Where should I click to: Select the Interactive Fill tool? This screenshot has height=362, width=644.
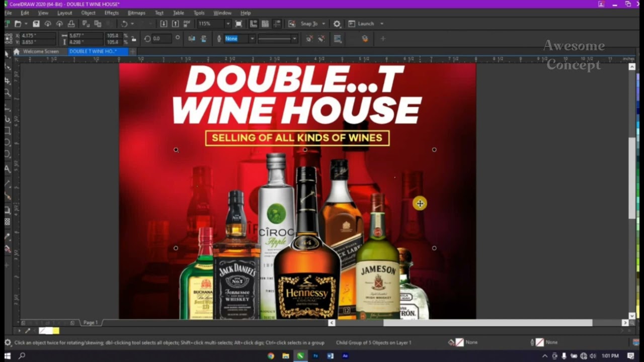(7, 249)
